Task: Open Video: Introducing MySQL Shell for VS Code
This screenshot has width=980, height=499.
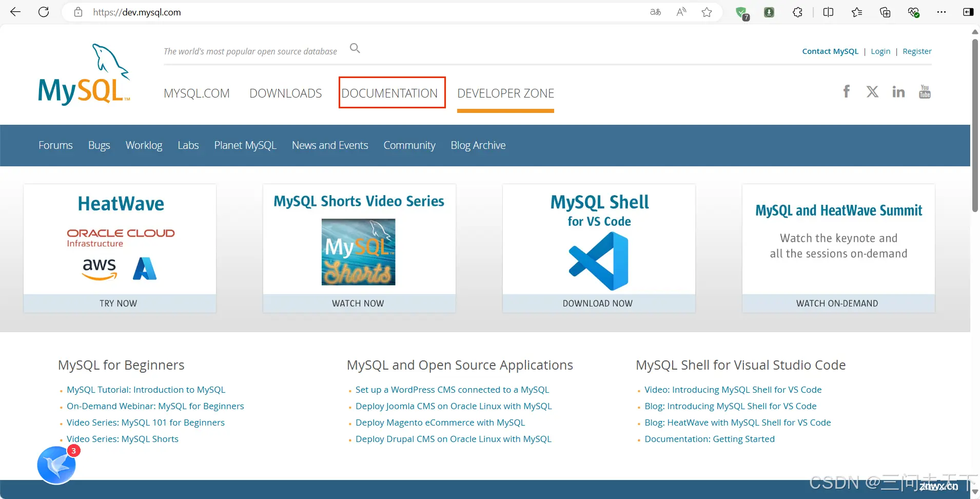Action: [x=733, y=390]
